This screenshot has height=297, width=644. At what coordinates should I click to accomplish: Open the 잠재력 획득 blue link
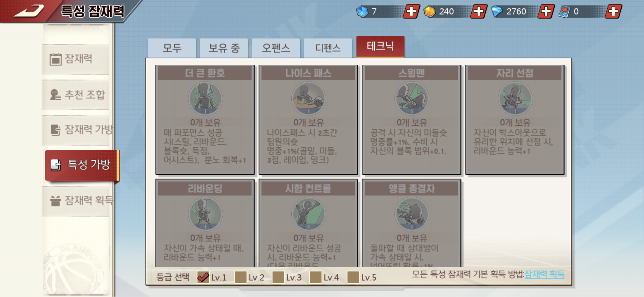point(544,274)
